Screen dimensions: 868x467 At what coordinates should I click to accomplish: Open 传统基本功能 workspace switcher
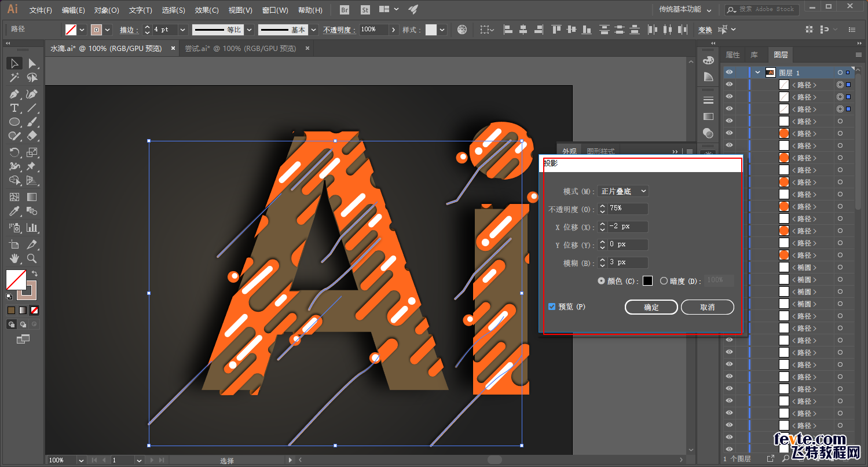point(685,10)
